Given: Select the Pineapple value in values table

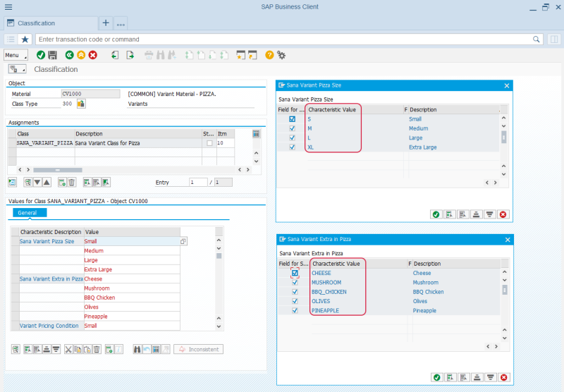Looking at the screenshot, I should pyautogui.click(x=132, y=316).
